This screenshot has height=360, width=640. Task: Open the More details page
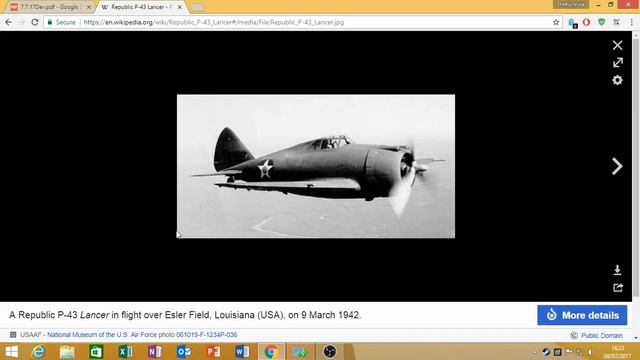[582, 315]
